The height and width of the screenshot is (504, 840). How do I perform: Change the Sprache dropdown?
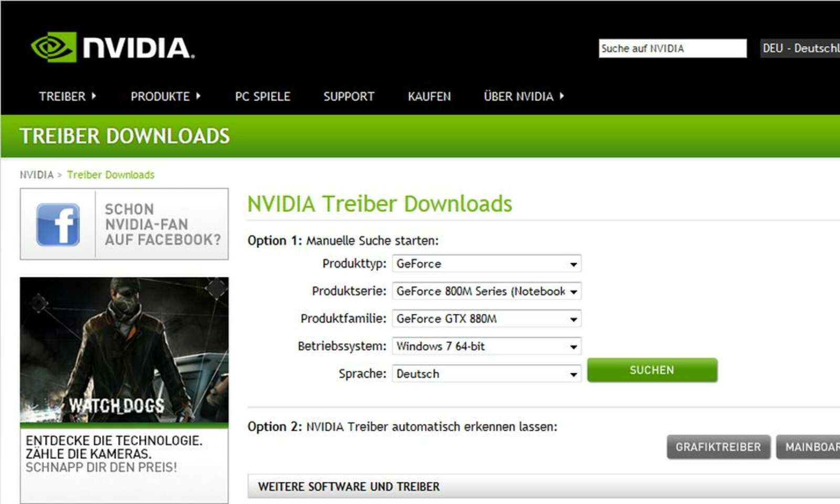tap(486, 374)
